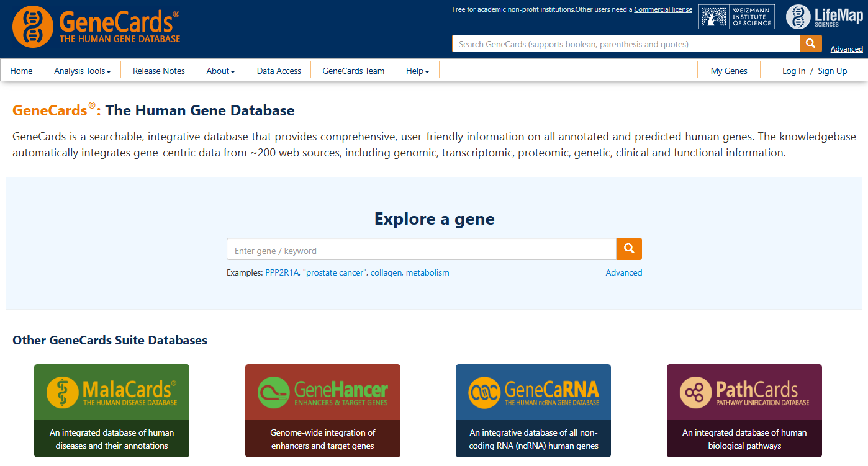Viewport: 868px width, 466px height.
Task: Click the Commercial license link
Action: point(663,9)
